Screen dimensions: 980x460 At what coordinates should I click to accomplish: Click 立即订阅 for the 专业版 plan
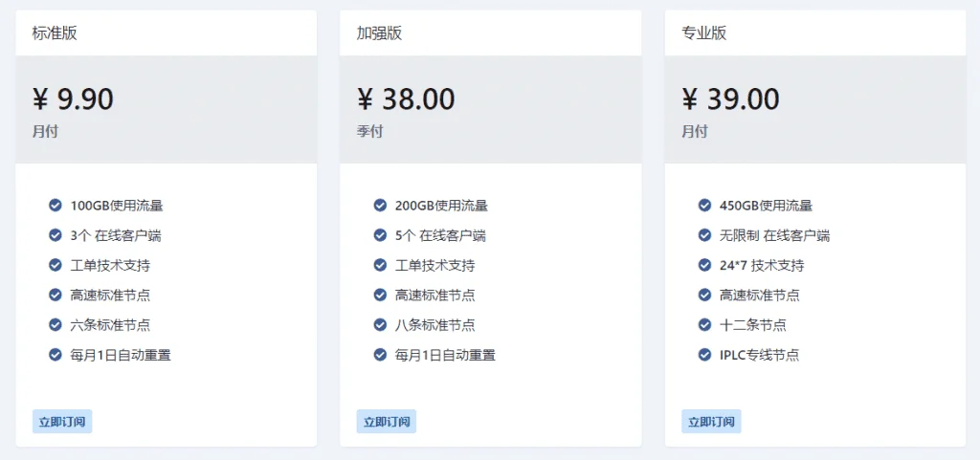click(x=711, y=422)
